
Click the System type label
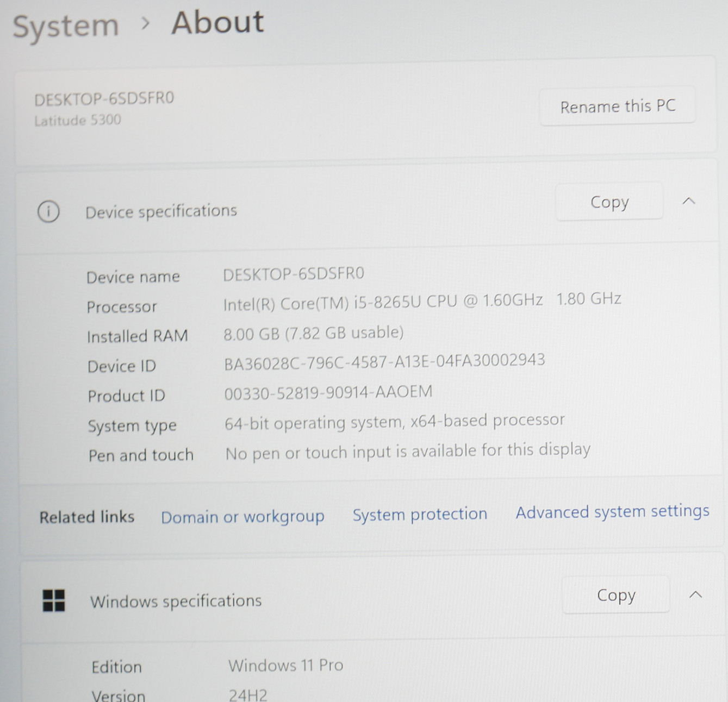(x=132, y=426)
